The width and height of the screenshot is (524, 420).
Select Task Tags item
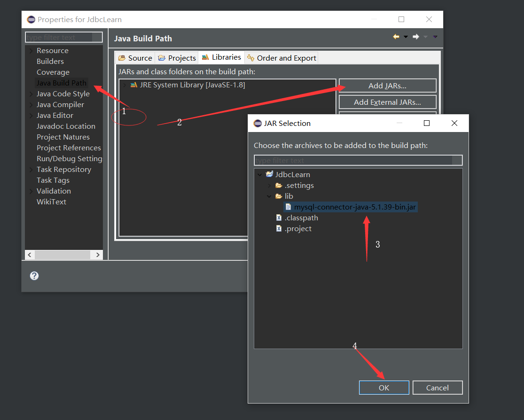53,180
